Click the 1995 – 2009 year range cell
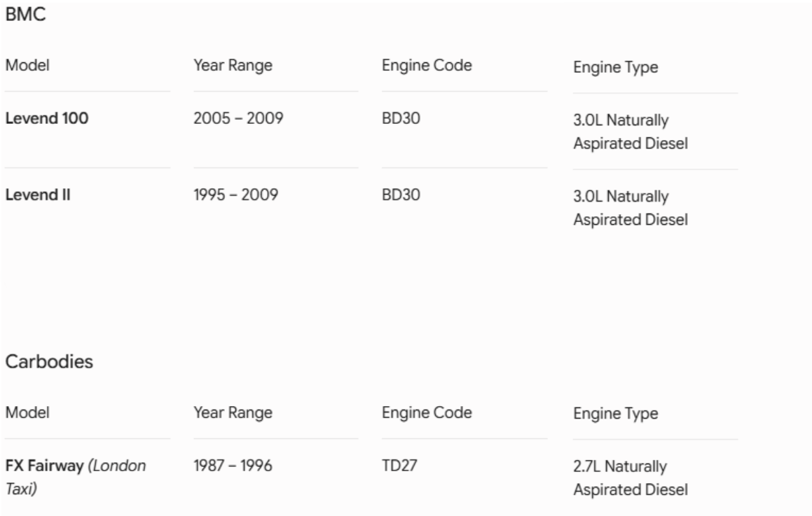This screenshot has width=812, height=516. coord(235,195)
